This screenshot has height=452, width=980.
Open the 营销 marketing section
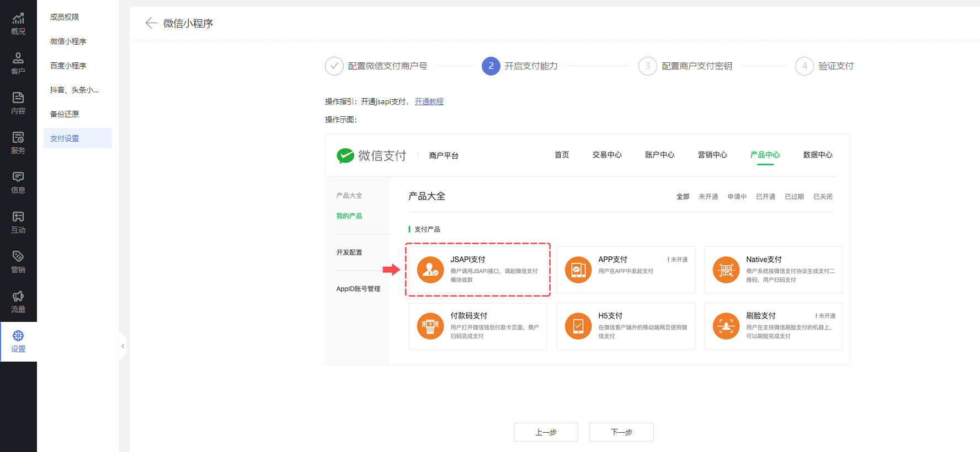pos(18,262)
